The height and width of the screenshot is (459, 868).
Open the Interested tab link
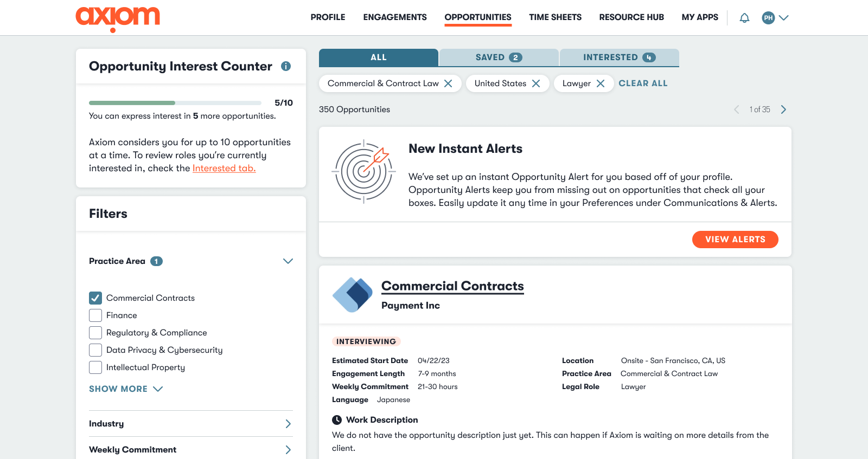[224, 169]
